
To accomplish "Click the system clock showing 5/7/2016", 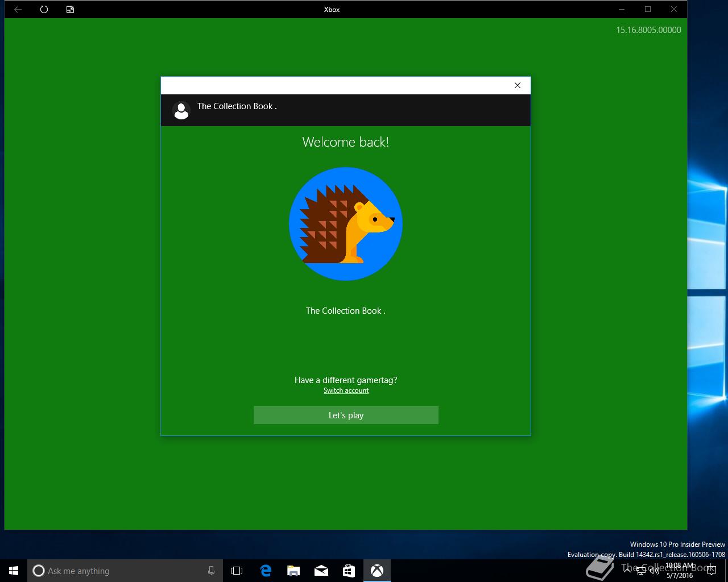I will click(x=680, y=571).
